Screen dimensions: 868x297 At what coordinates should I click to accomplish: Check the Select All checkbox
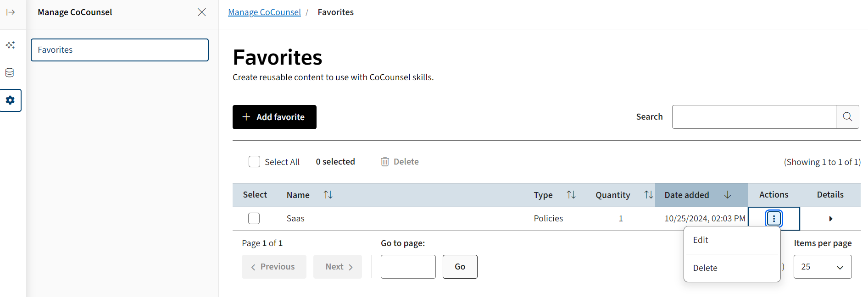tap(254, 162)
